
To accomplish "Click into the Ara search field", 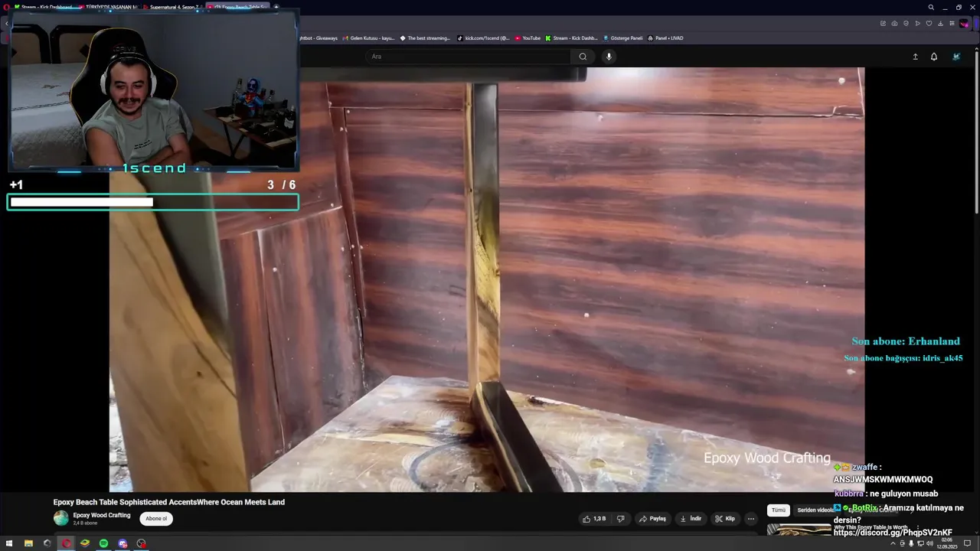I will click(467, 57).
